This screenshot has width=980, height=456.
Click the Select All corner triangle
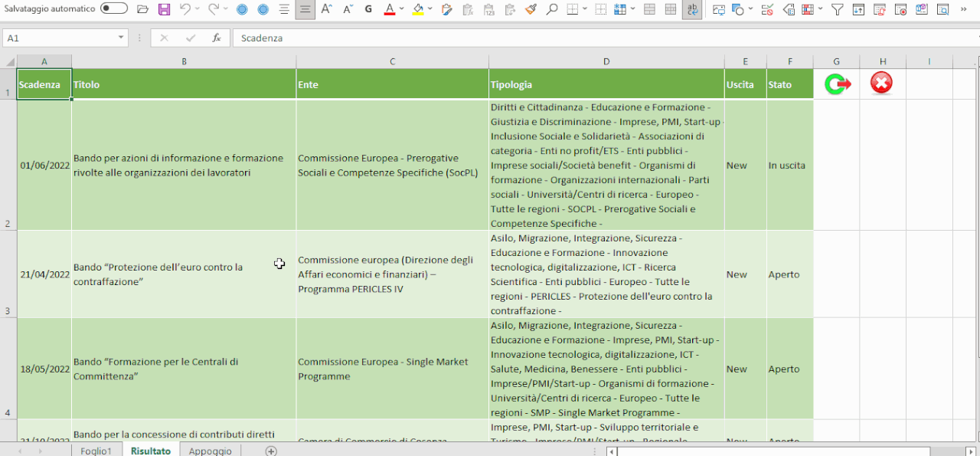(x=8, y=62)
